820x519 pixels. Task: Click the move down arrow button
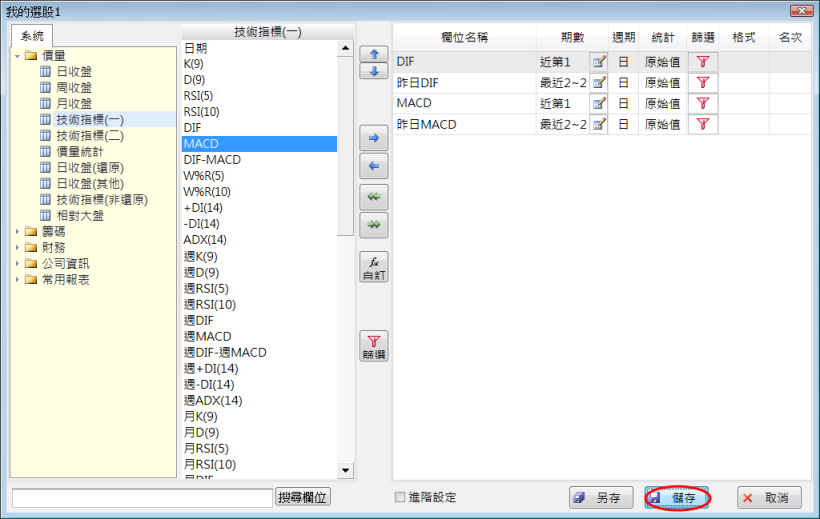[x=373, y=71]
